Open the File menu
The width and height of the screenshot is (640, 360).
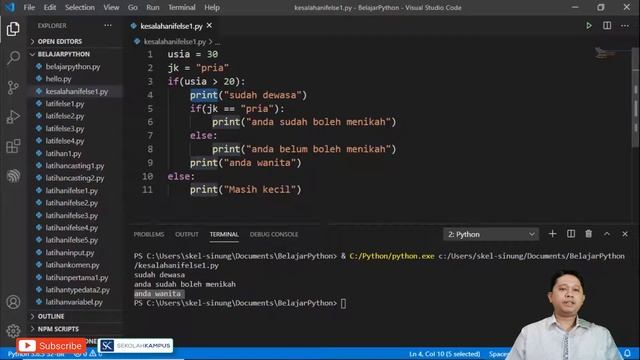pos(29,7)
